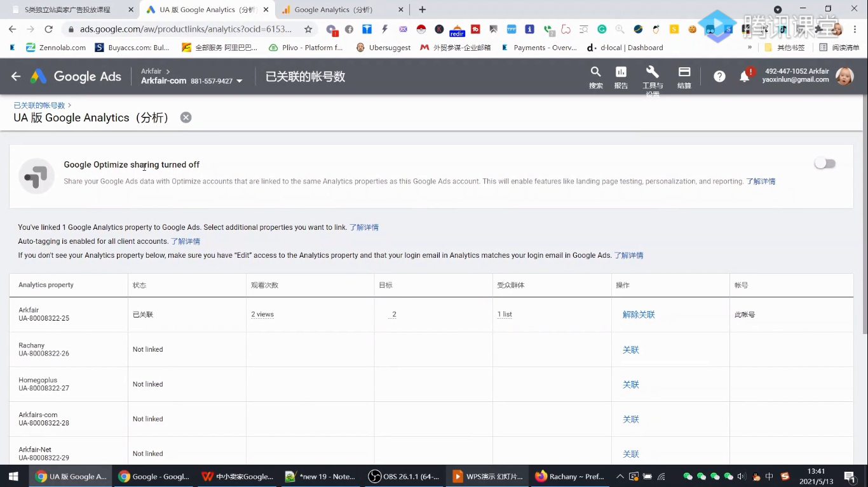Click the back arrow beside Google Ads logo
Image resolution: width=868 pixels, height=487 pixels.
tap(16, 76)
